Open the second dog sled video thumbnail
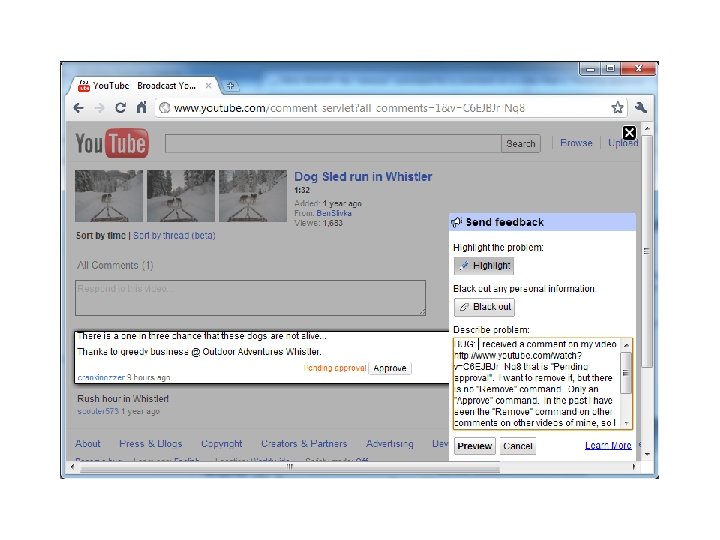This screenshot has width=720, height=540. pos(181,196)
